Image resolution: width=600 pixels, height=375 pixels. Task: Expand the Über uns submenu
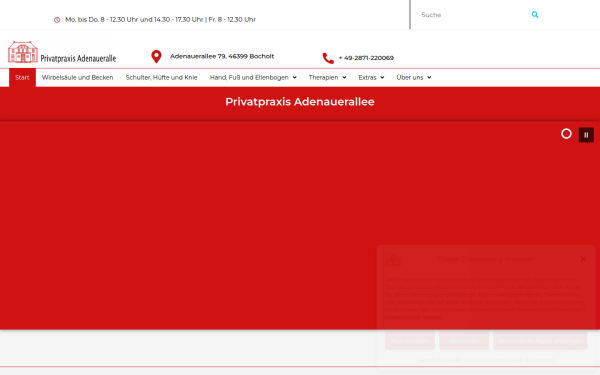point(414,77)
